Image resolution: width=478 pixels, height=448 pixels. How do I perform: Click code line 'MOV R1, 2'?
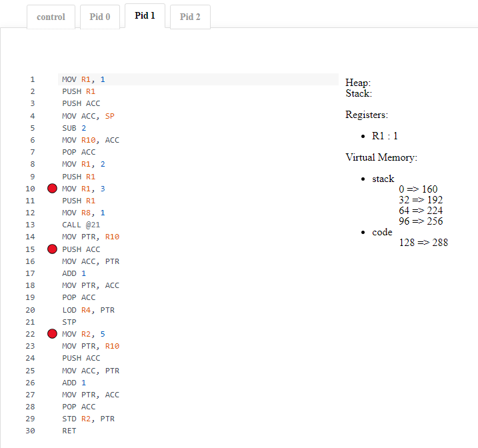click(x=83, y=164)
